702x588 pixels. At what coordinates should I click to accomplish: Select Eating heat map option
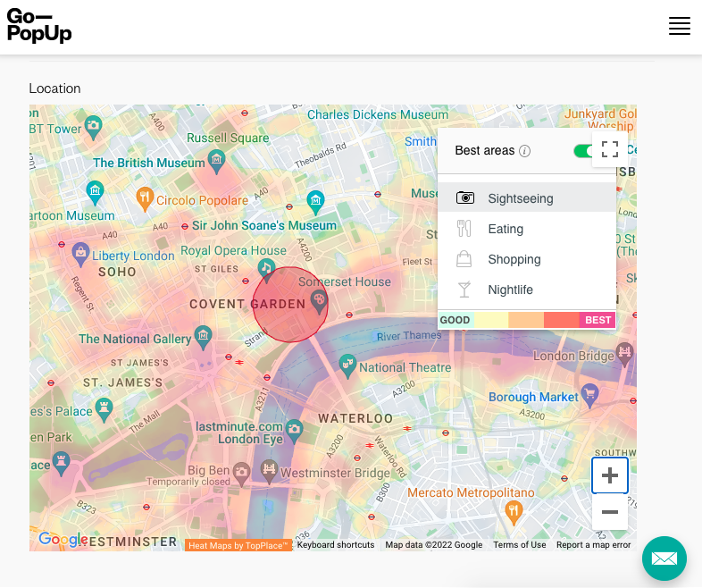coord(527,229)
